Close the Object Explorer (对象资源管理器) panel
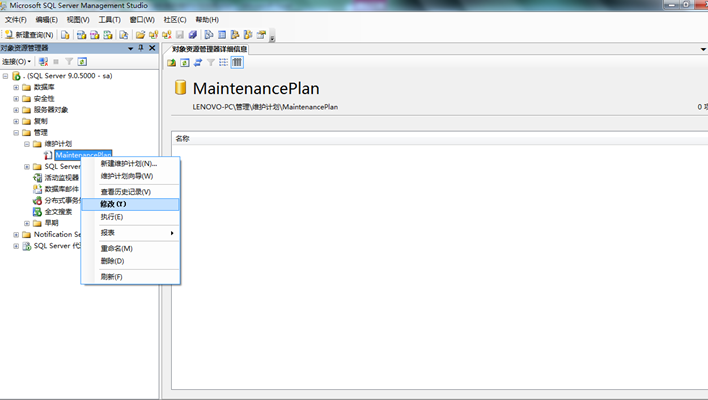 pos(152,48)
